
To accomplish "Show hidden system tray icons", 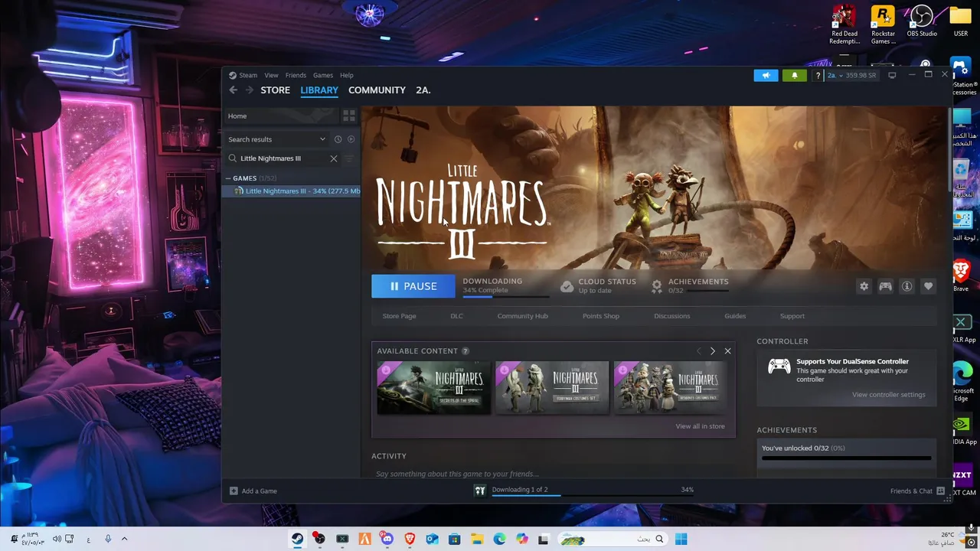I will tap(124, 539).
